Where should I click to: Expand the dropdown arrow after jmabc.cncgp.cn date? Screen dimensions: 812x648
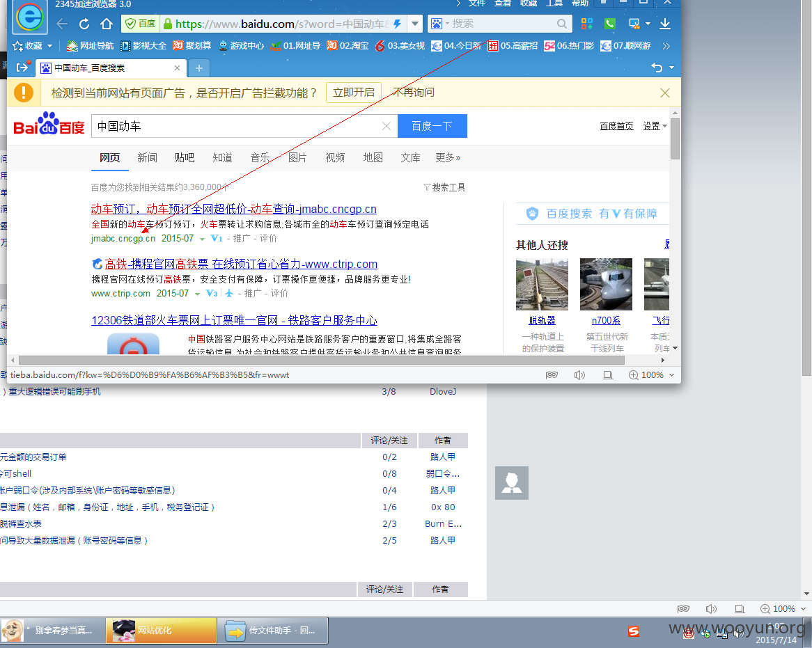tap(202, 239)
